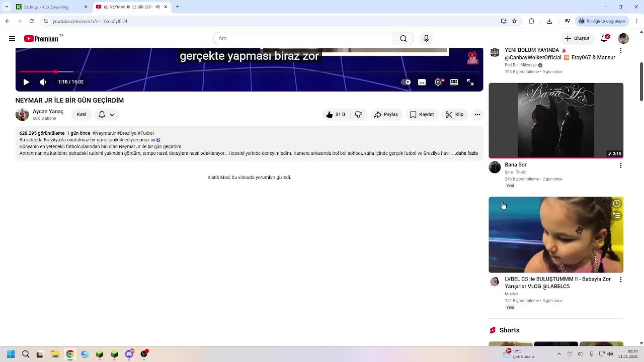Click the channel subscribe watermark in video

[472, 58]
